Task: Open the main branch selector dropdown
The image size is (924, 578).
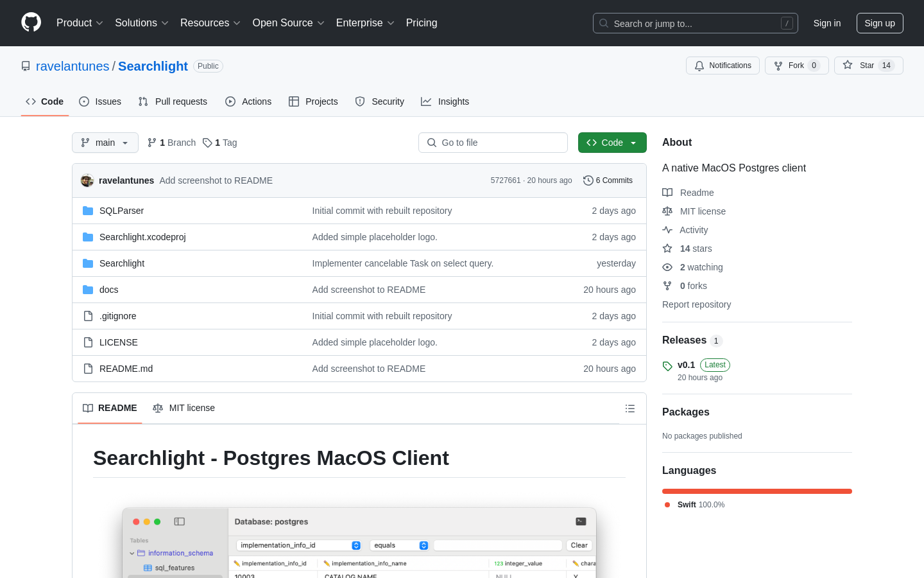Action: (105, 143)
